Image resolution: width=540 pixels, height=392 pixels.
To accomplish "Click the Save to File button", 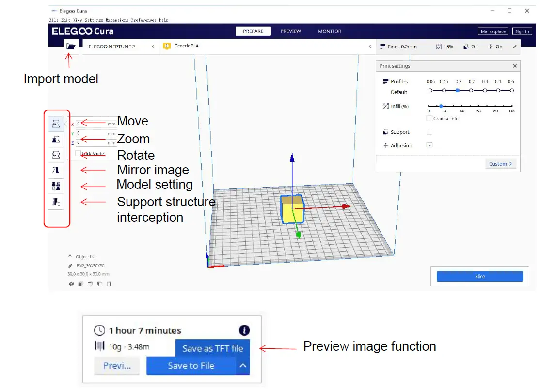I will pos(191,365).
